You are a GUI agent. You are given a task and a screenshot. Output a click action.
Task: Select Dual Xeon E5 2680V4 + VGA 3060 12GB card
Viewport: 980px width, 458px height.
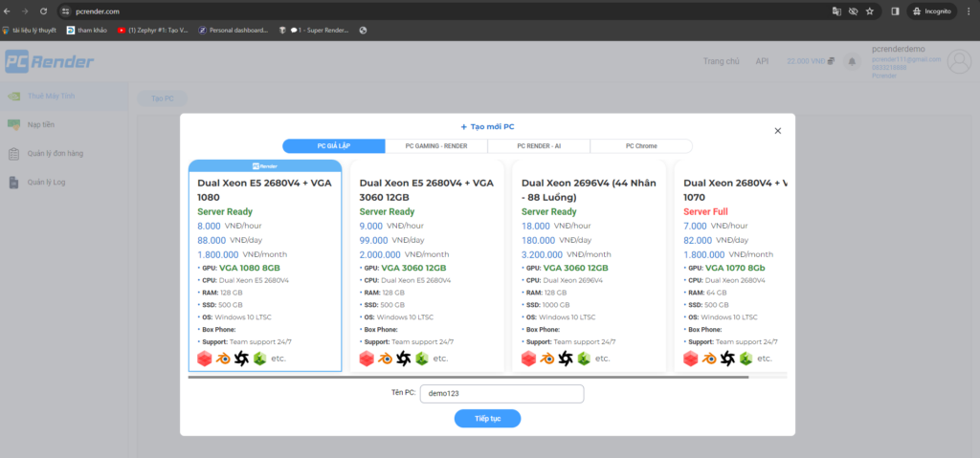427,266
